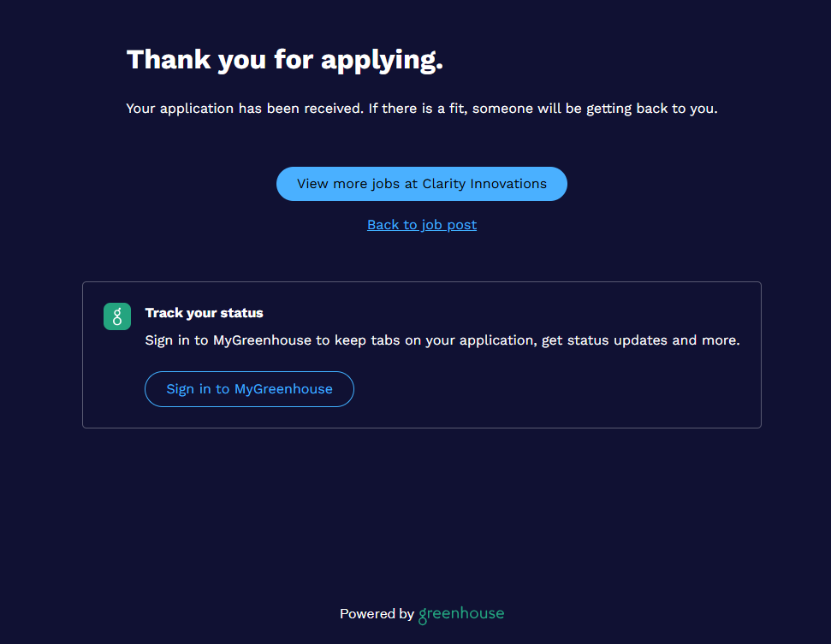
Task: Click the Powered by text in the footer
Action: [x=377, y=614]
